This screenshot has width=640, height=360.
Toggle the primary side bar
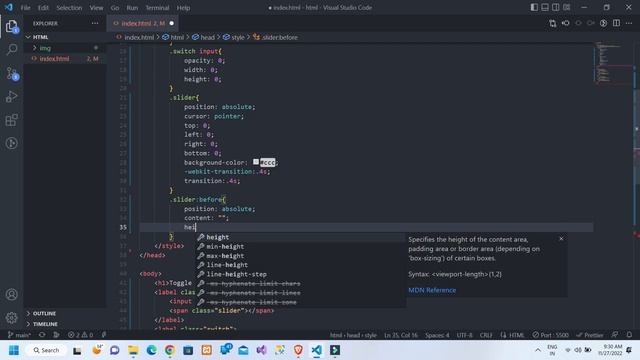(x=534, y=7)
